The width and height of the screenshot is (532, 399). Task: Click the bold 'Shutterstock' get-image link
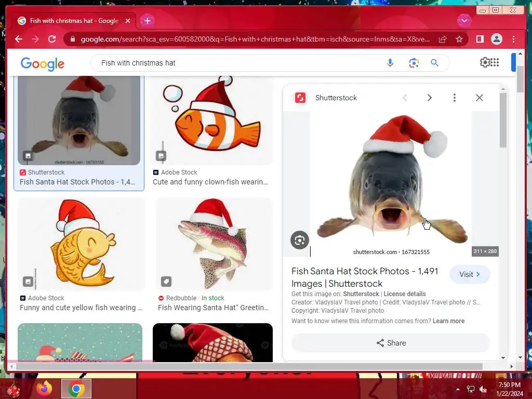pyautogui.click(x=361, y=294)
